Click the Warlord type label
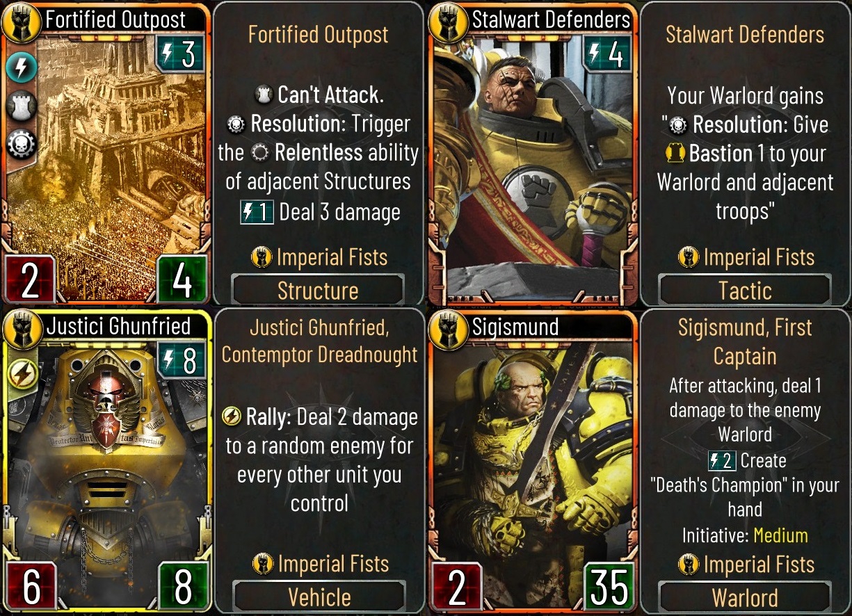Image resolution: width=852 pixels, height=616 pixels. click(745, 597)
